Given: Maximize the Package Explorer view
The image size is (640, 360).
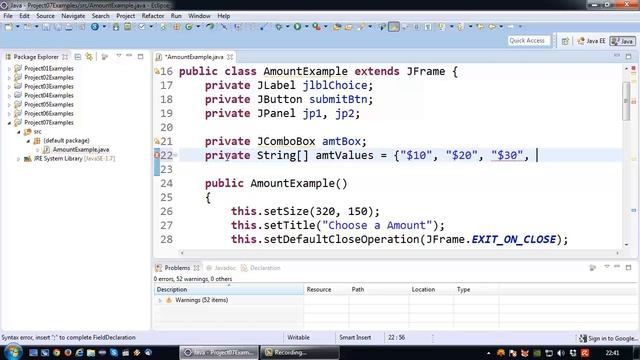Looking at the screenshot, I should tap(140, 56).
